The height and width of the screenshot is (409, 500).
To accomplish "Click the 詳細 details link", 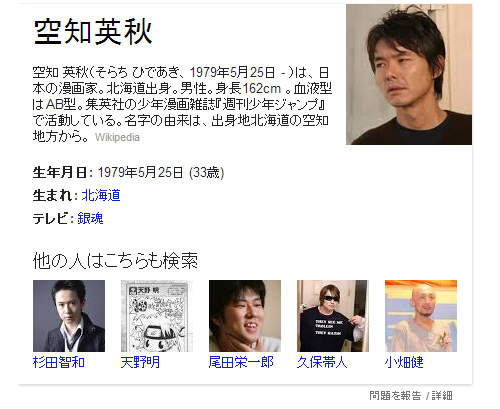I will click(x=442, y=396).
